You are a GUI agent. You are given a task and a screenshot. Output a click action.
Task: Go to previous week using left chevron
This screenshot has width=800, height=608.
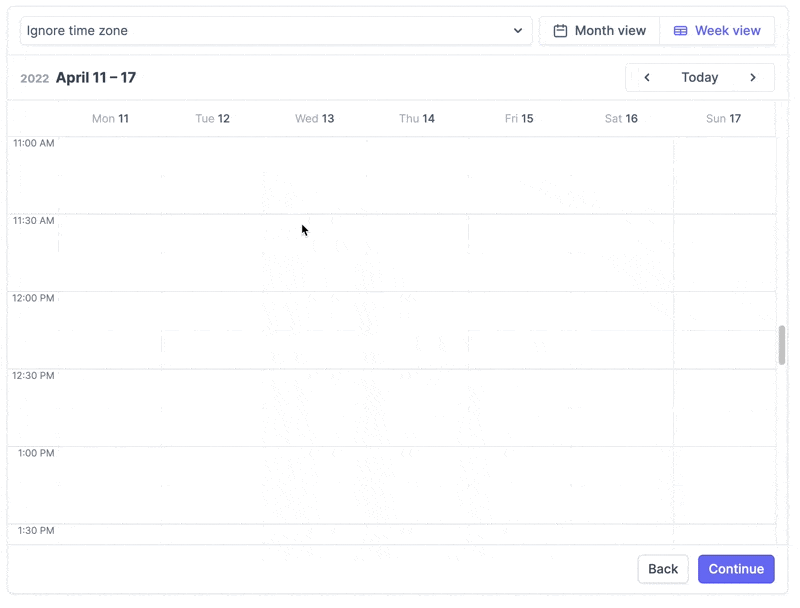(x=647, y=78)
